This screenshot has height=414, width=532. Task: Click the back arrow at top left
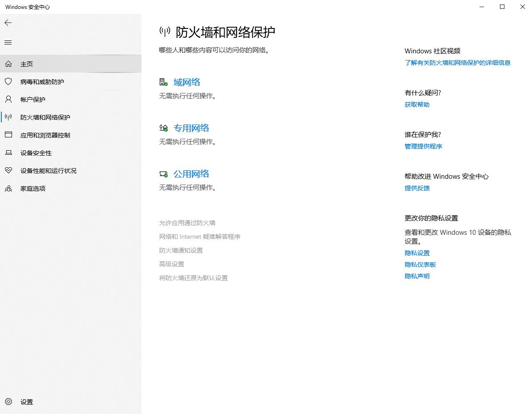8,23
